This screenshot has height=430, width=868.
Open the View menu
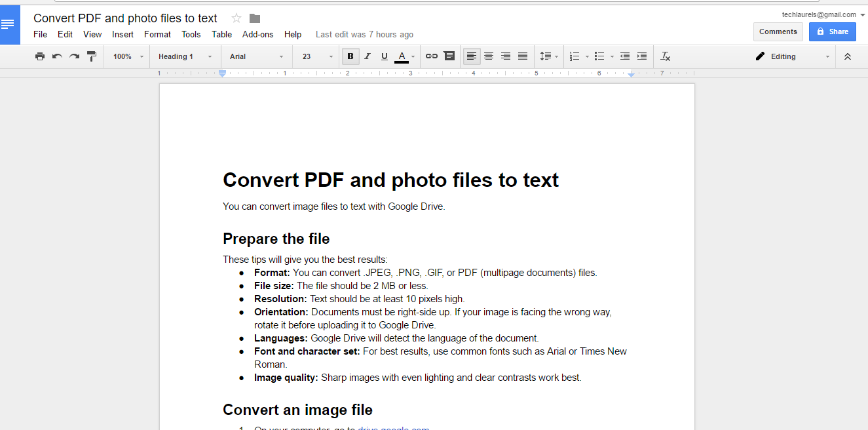click(92, 34)
